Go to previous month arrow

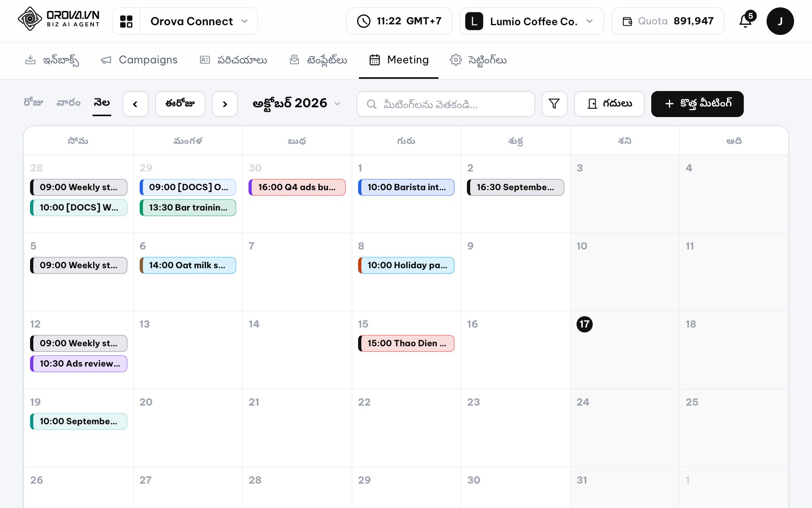[136, 104]
